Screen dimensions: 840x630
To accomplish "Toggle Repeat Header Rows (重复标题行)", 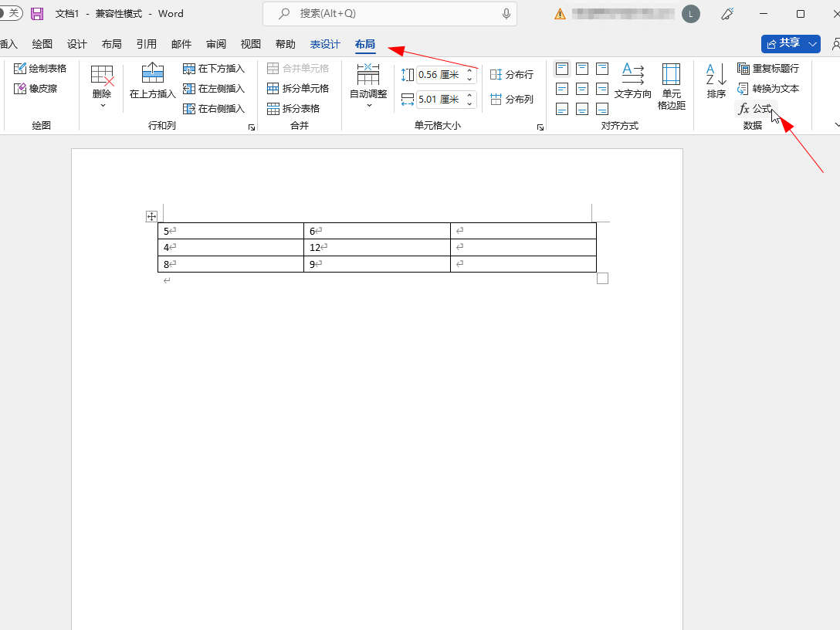I will tap(767, 69).
